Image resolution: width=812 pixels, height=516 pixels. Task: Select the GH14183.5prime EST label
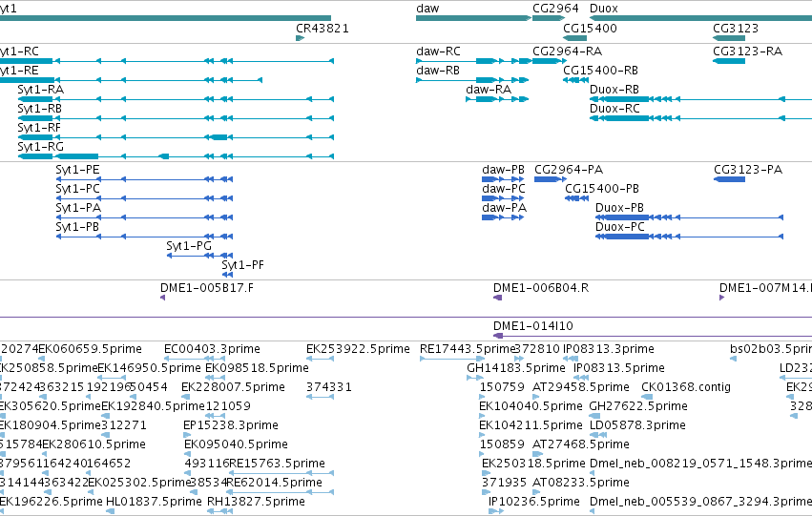516,368
